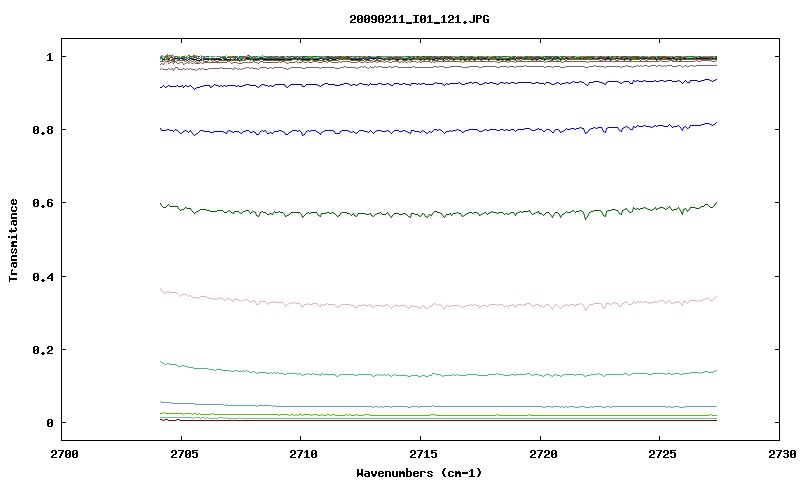Image resolution: width=800 pixels, height=480 pixels.
Task: Click the x-axis tick label 2700
Action: coord(64,454)
